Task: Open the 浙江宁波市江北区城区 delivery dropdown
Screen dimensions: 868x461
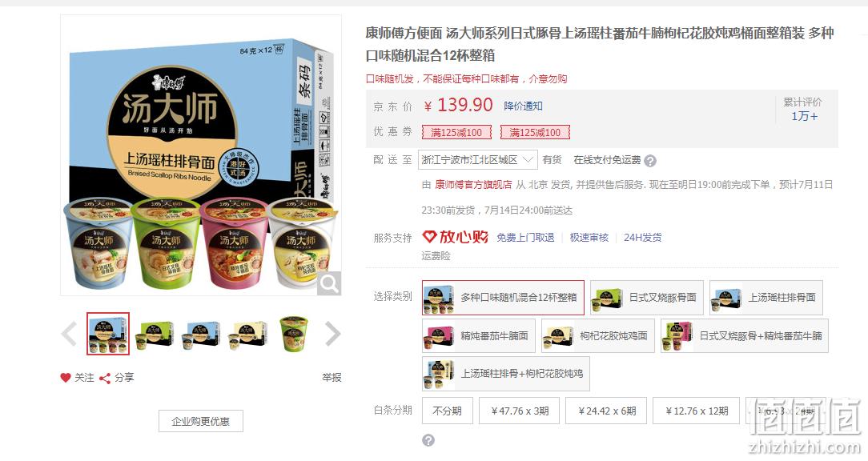Action: pos(478,160)
